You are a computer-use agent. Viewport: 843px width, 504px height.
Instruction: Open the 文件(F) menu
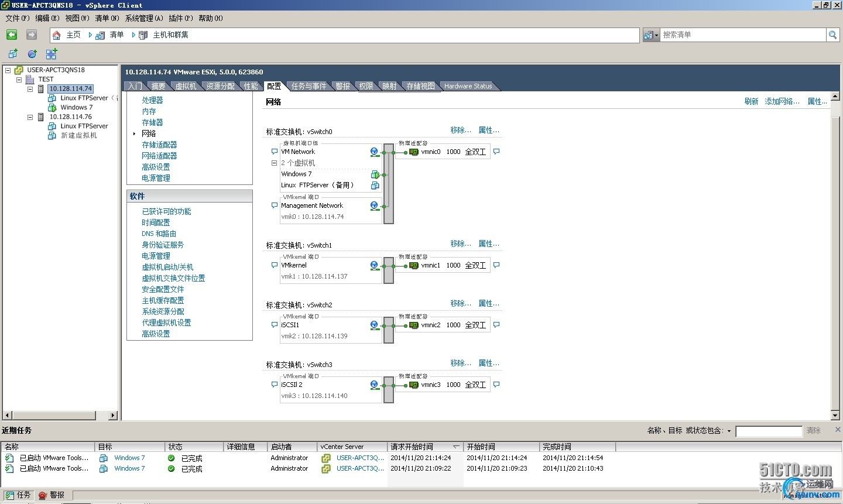click(18, 18)
